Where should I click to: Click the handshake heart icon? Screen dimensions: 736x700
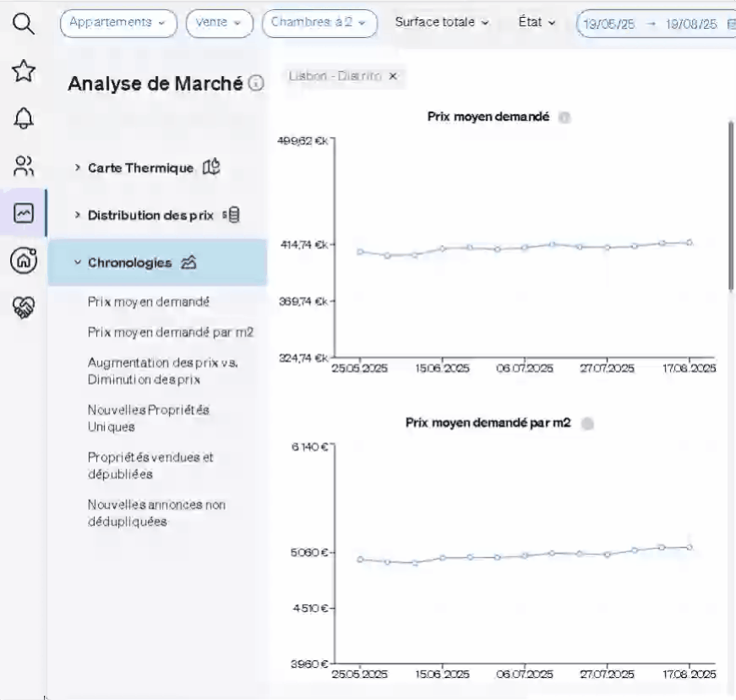pyautogui.click(x=24, y=308)
